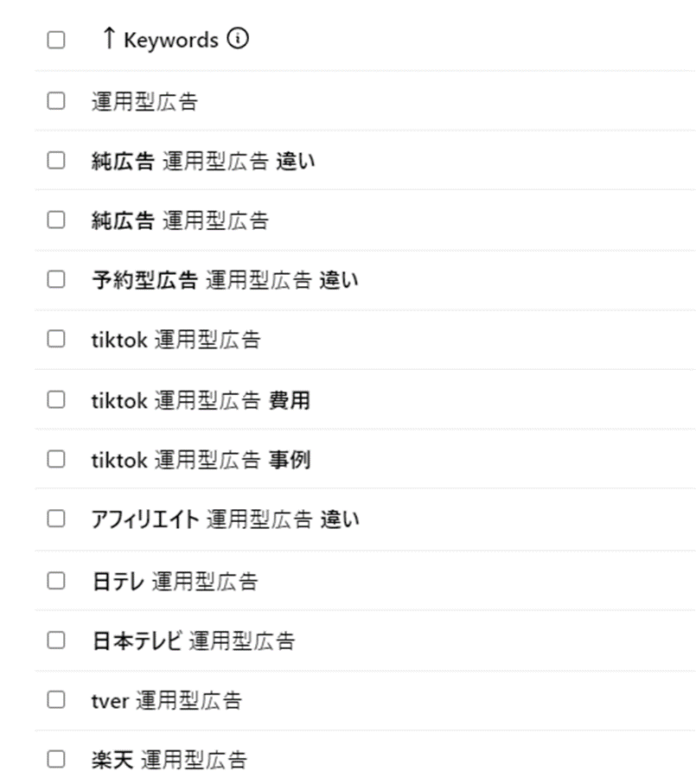Select checkbox next to 純広告 運用型広告
This screenshot has width=696, height=784.
coord(56,220)
